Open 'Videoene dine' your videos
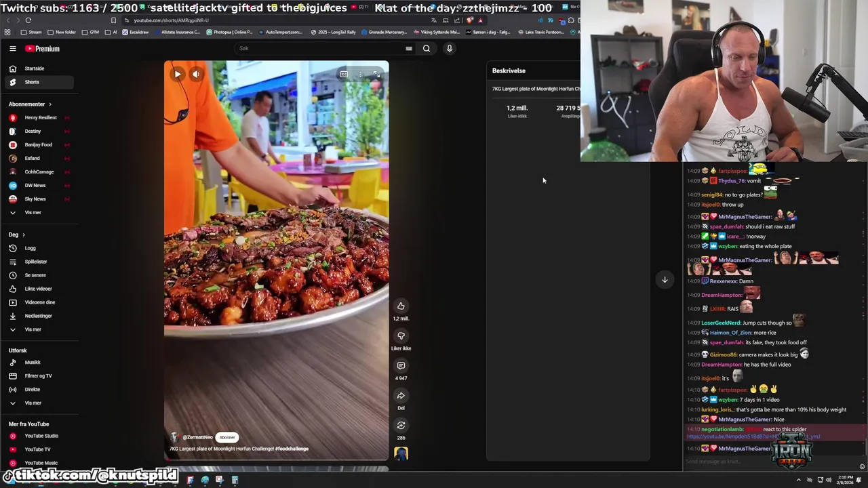The height and width of the screenshot is (488, 868). [x=38, y=302]
